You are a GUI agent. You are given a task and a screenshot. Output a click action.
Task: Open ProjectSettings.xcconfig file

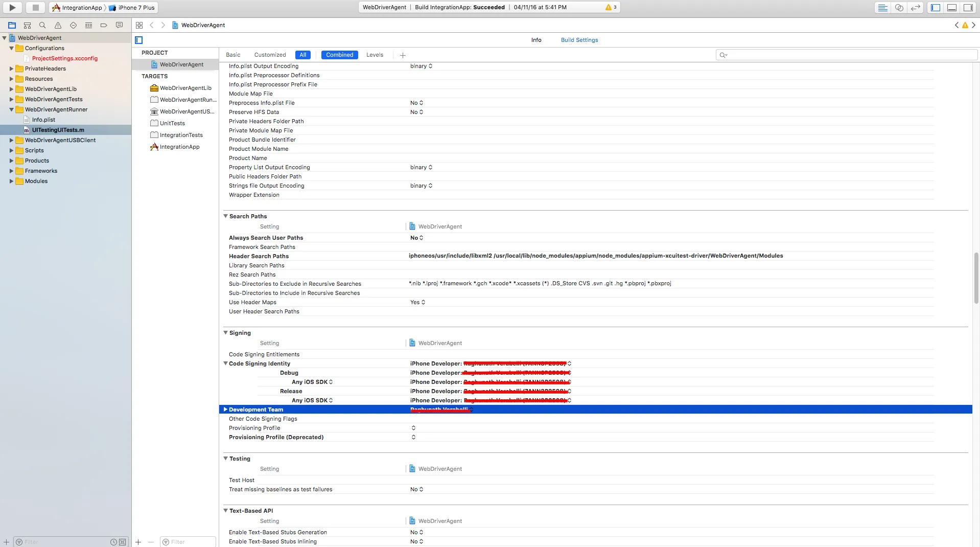pos(65,58)
